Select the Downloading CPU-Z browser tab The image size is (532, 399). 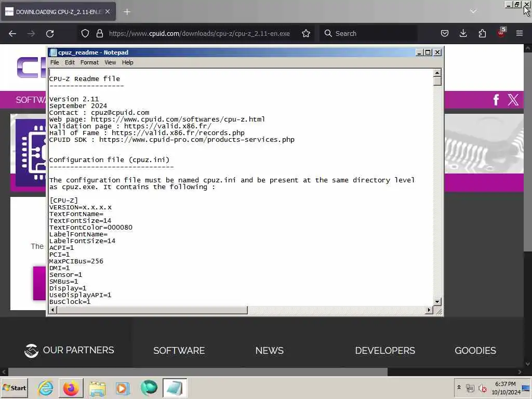click(58, 12)
